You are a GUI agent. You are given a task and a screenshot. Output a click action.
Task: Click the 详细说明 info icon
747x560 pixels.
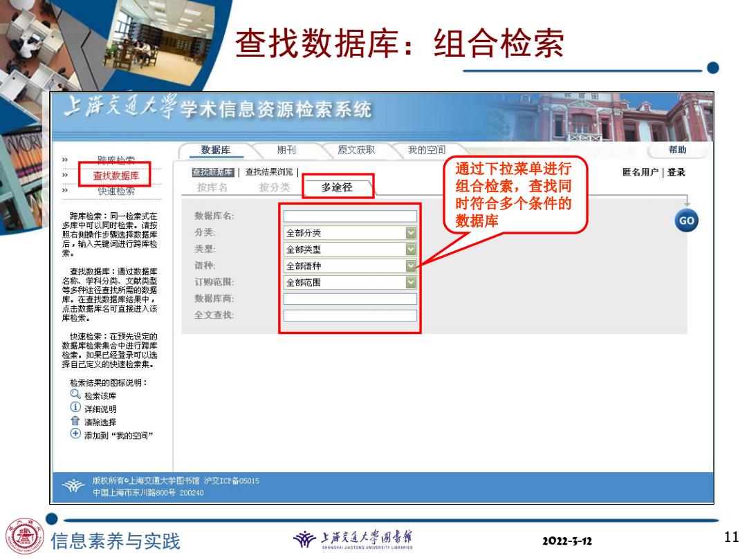[x=75, y=407]
